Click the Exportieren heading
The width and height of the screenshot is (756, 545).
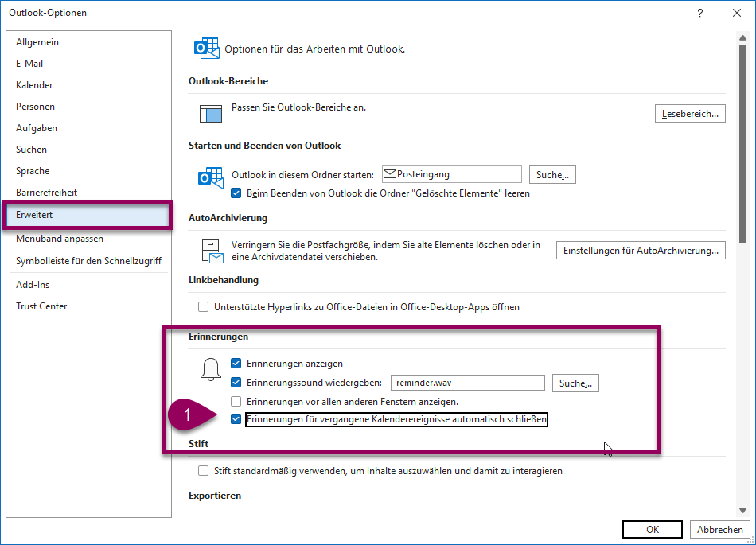coord(215,496)
